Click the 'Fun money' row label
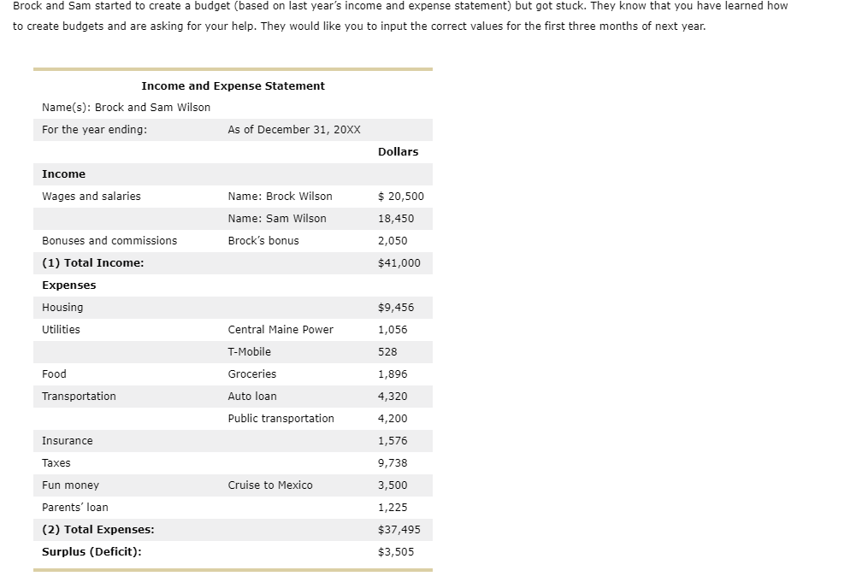868x588 pixels. click(70, 485)
